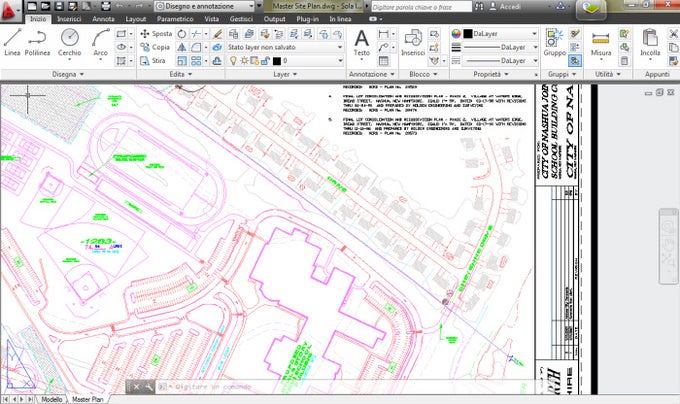Open the DaLayer linetype dropdown
The image size is (680, 404).
pos(500,61)
